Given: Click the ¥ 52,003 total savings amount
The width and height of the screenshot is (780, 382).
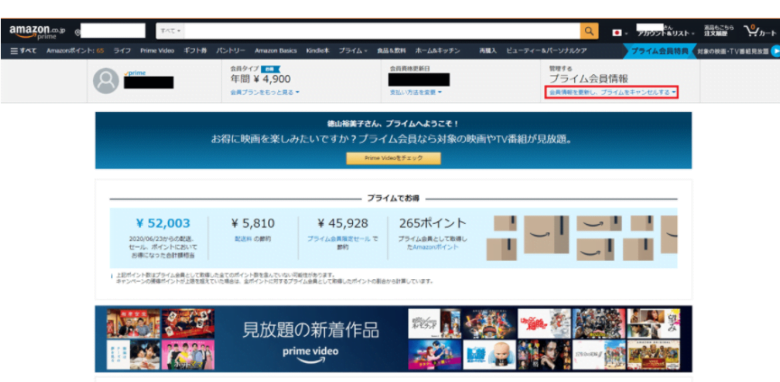Looking at the screenshot, I should coord(163,224).
